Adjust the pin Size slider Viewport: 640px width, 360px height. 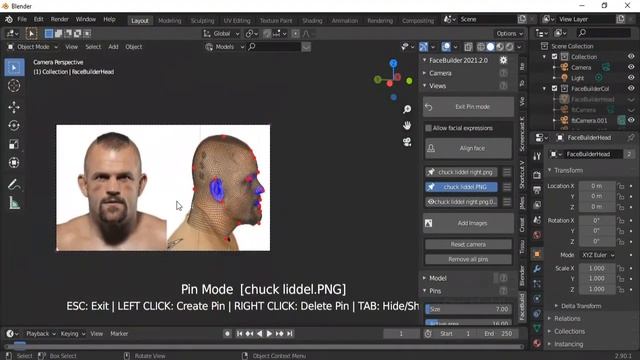point(468,309)
